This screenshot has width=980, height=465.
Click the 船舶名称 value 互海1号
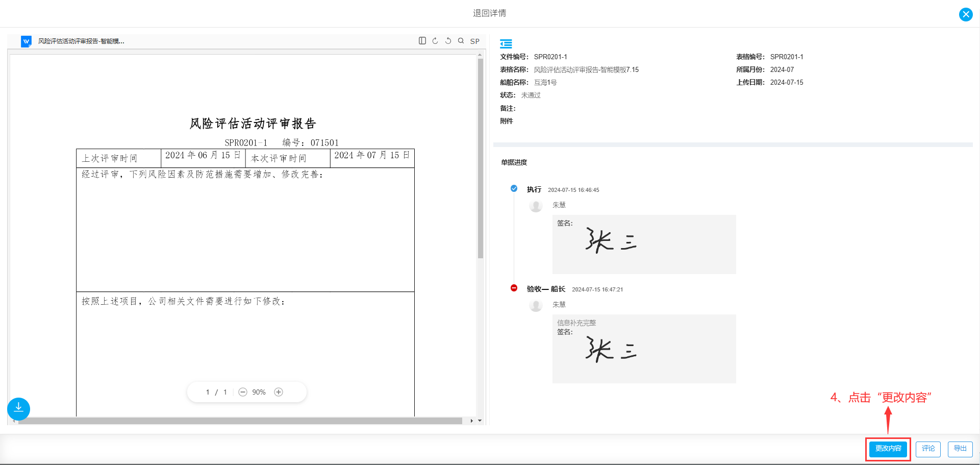tap(545, 82)
